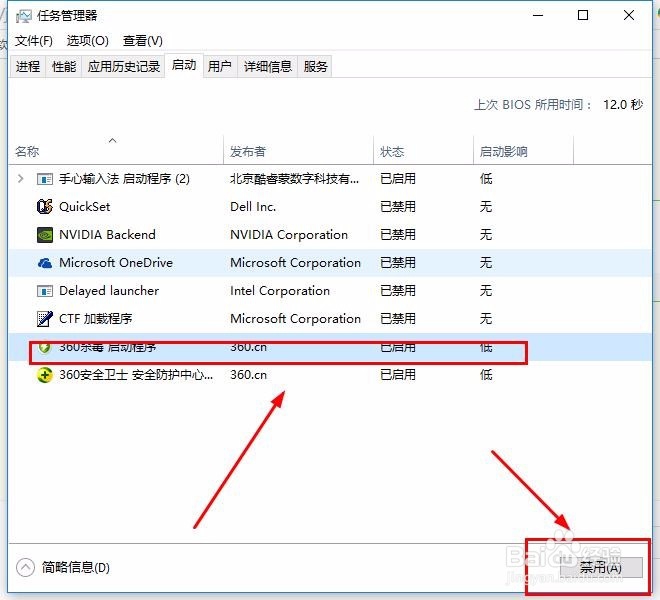
Task: Click the 12.0 秒 BIOS time value
Action: [x=623, y=104]
